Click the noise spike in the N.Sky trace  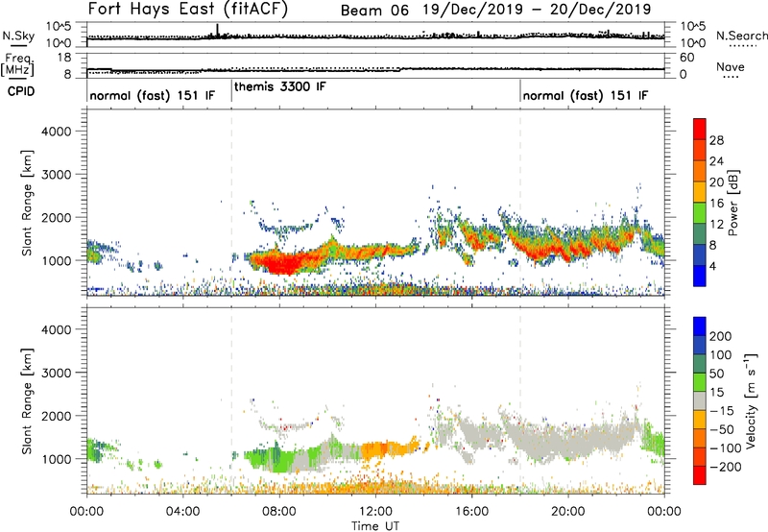coord(218,31)
